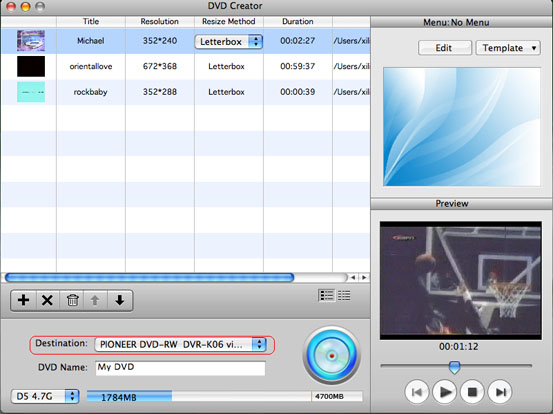Image resolution: width=553 pixels, height=414 pixels.
Task: Click duration value 00:02:27
Action: [x=298, y=41]
